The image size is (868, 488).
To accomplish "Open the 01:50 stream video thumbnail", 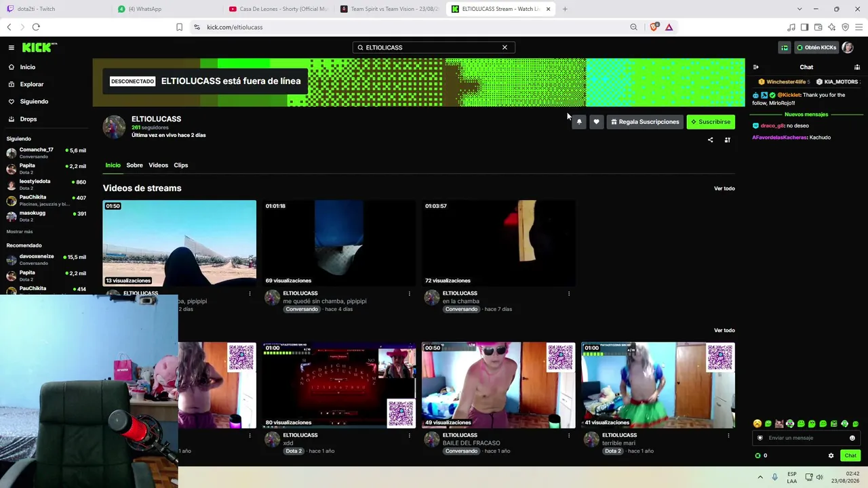I will pos(180,243).
